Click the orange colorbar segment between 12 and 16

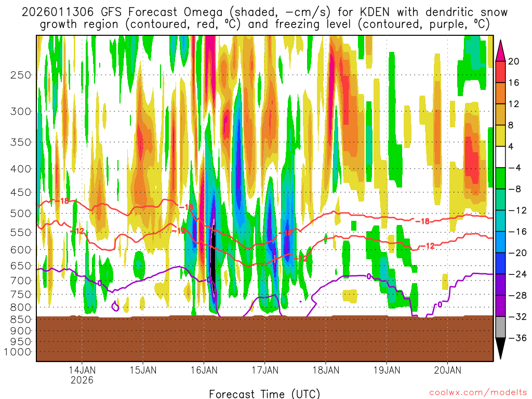pyautogui.click(x=500, y=94)
